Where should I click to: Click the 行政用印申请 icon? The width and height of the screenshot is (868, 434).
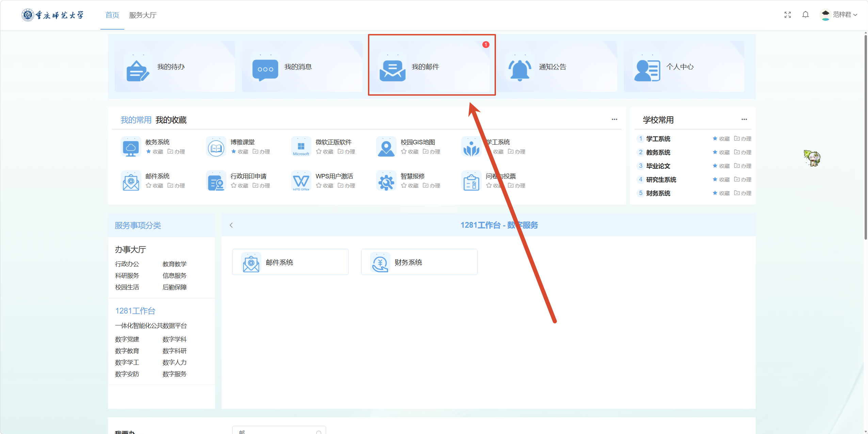(216, 181)
